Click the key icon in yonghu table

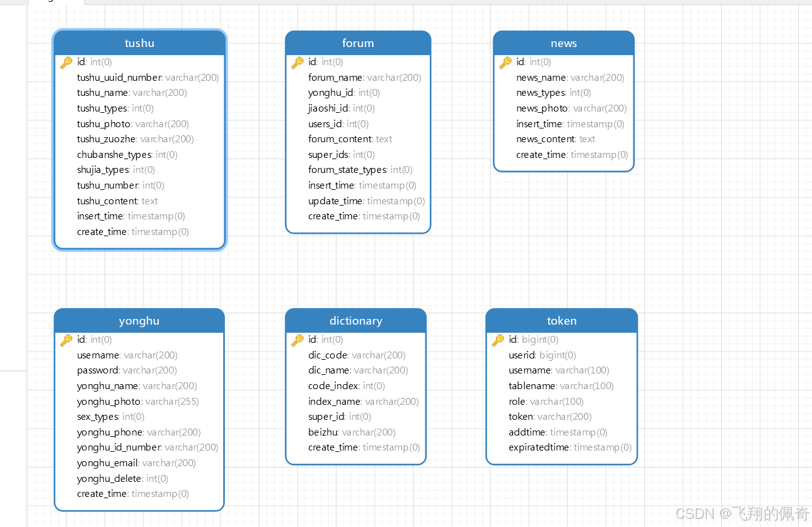tap(66, 340)
